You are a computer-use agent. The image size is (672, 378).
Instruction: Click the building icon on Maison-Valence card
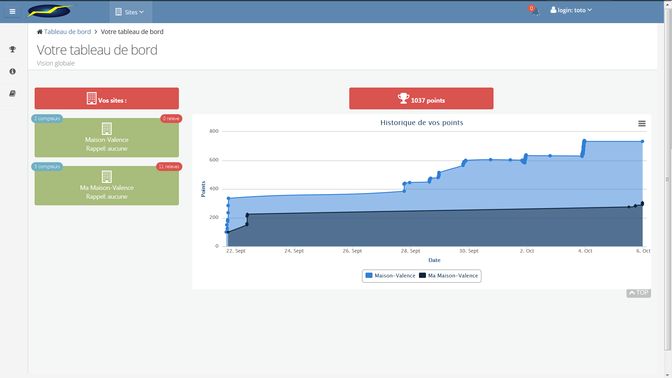click(x=107, y=129)
